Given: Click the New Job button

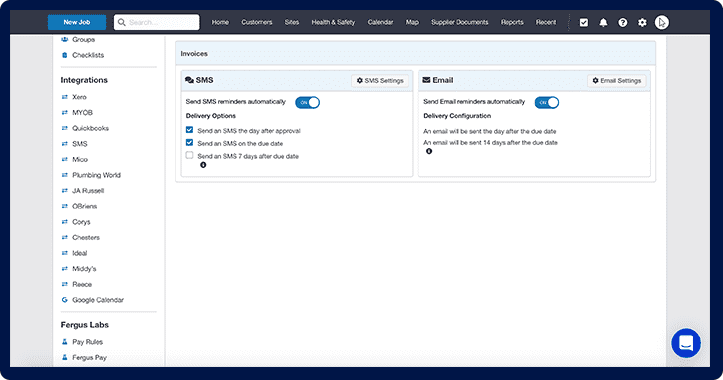Looking at the screenshot, I should (77, 22).
